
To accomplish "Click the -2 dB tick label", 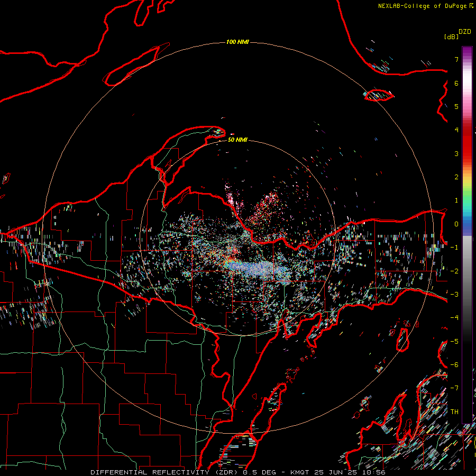I will pyautogui.click(x=454, y=271).
